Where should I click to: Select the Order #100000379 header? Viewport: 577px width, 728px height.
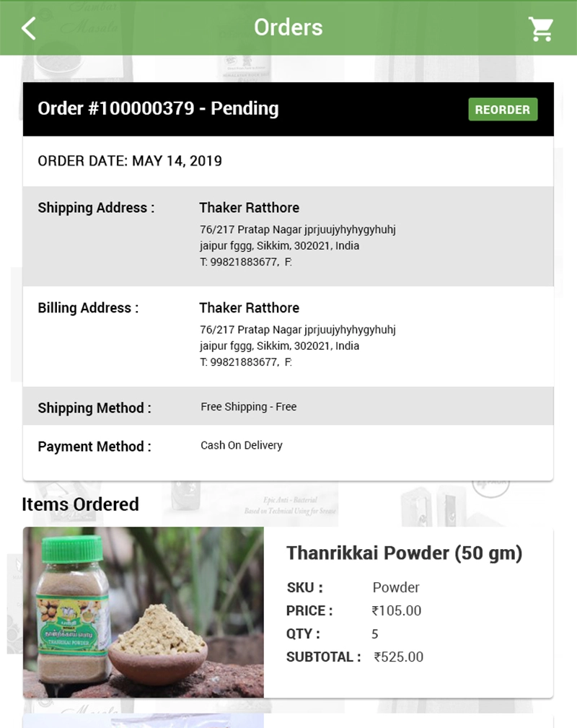(x=158, y=109)
